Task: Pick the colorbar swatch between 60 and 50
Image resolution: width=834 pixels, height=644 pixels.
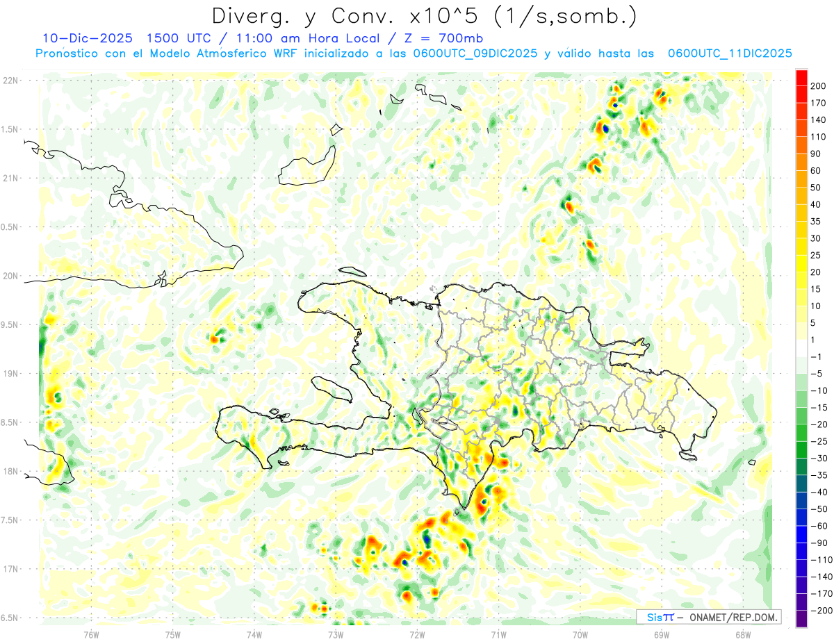Action: pos(801,179)
